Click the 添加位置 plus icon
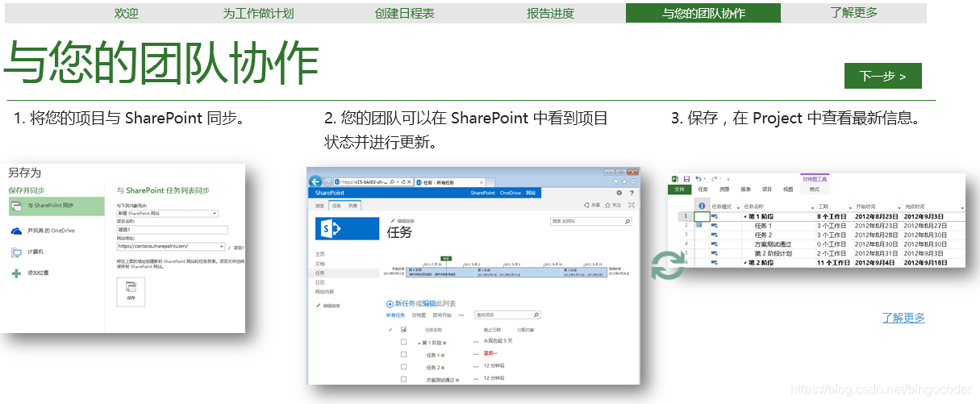Viewport: 980px width, 404px height. tap(16, 273)
